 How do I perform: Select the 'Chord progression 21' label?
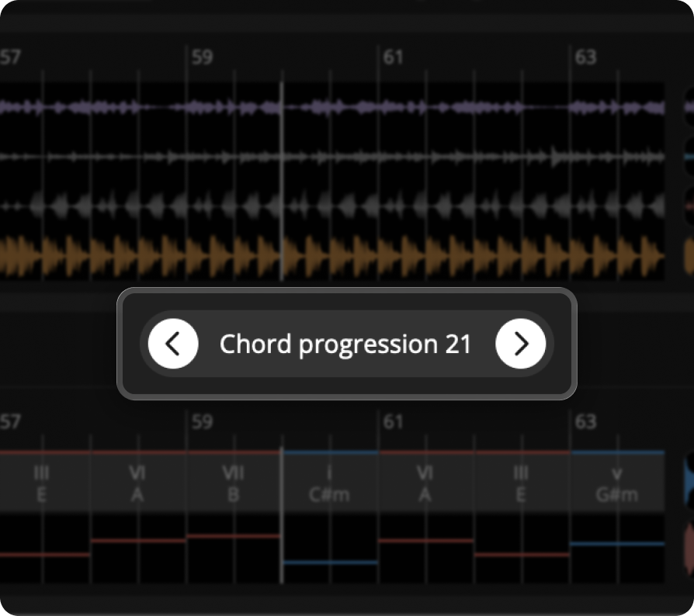pos(345,344)
